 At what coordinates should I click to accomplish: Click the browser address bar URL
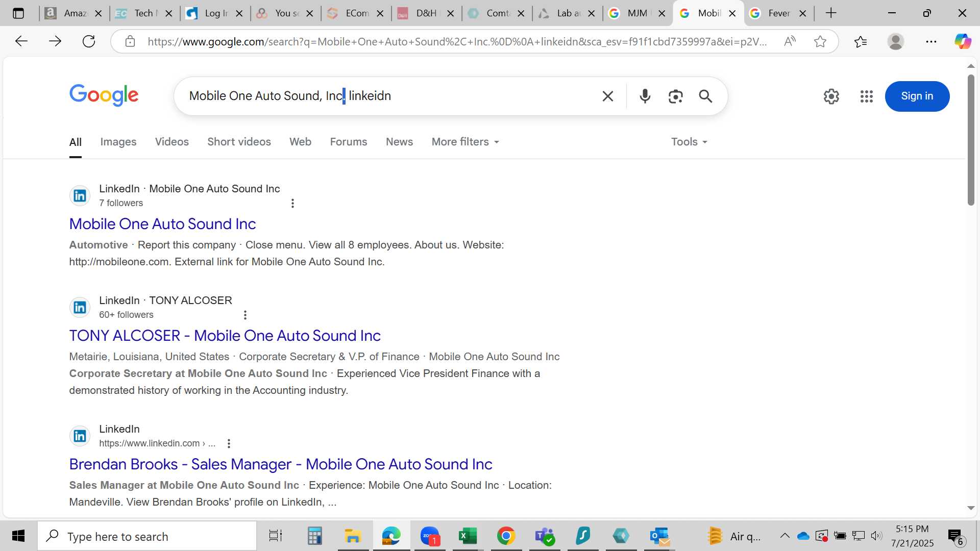coord(457,41)
